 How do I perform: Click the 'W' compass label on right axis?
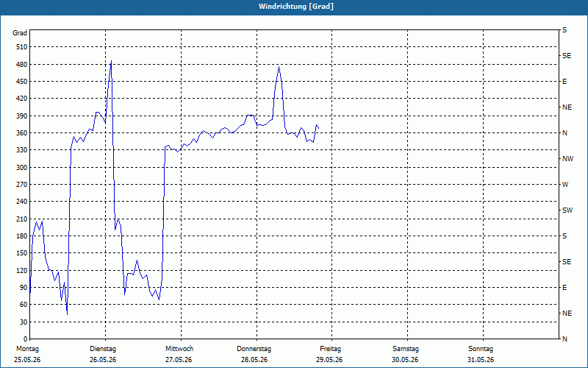(565, 185)
